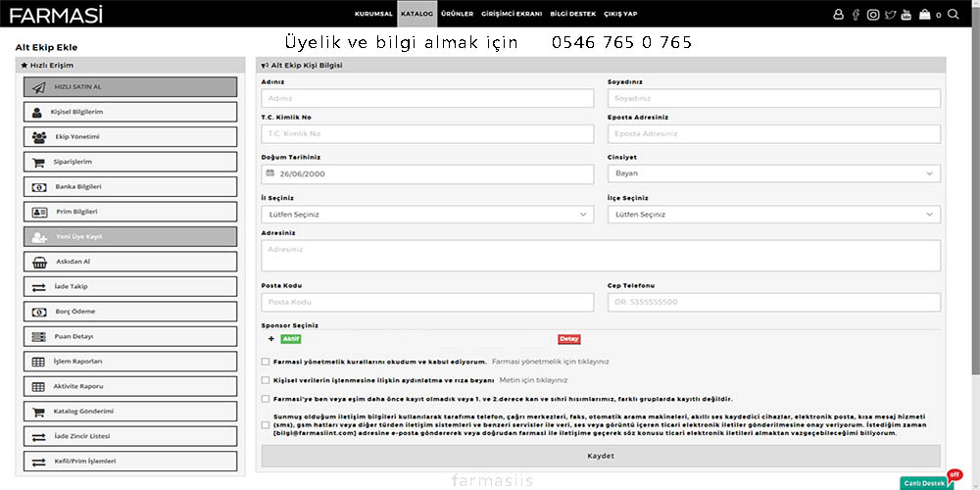Open the shopping bag cart icon
The width and height of the screenshot is (980, 490).
tap(925, 15)
